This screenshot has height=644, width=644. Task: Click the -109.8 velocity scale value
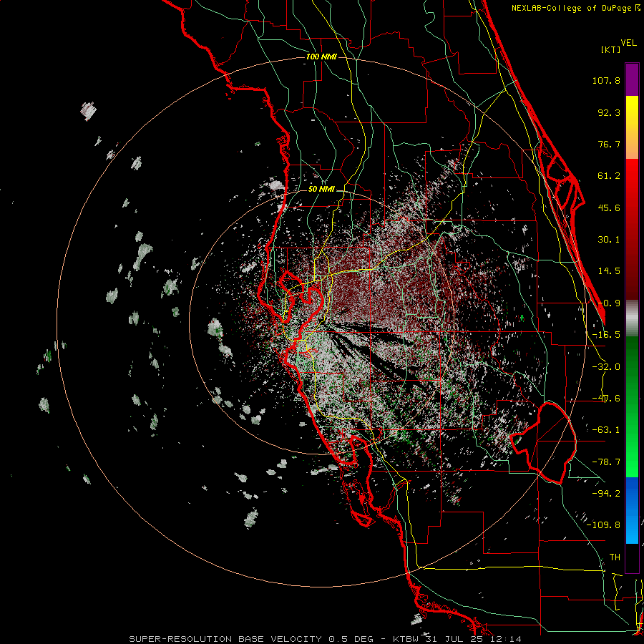(x=604, y=525)
